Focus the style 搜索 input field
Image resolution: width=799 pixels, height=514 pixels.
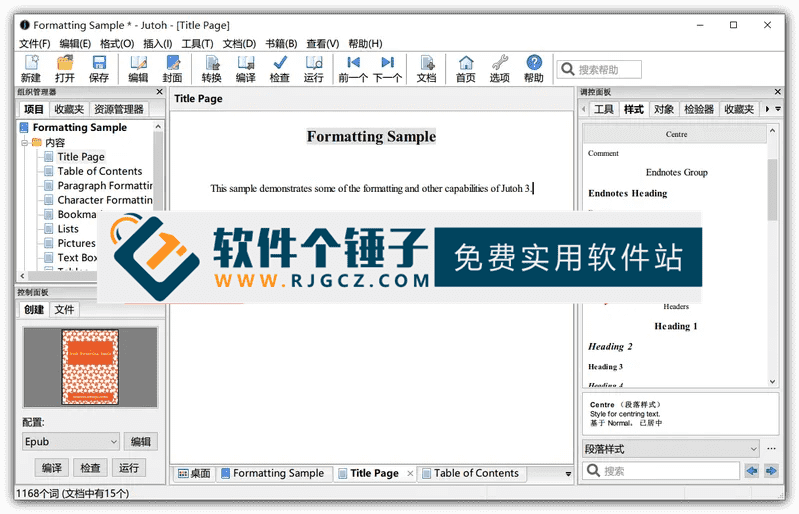point(661,471)
